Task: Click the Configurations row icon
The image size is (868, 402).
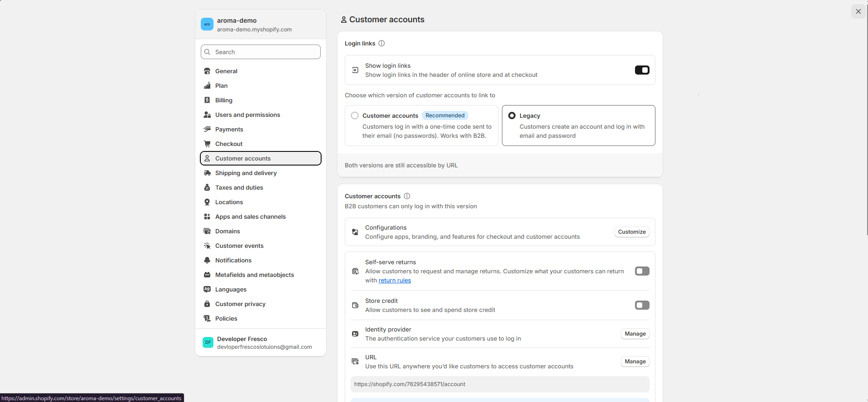Action: tap(355, 232)
